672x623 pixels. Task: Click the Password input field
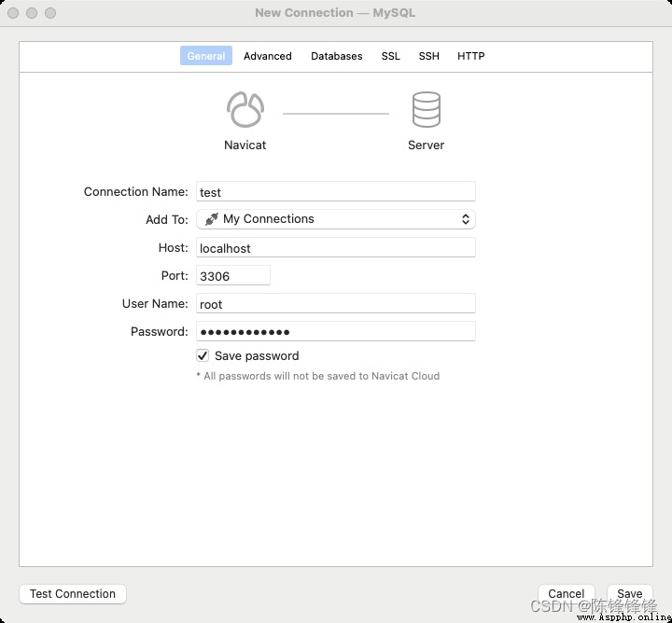(336, 331)
